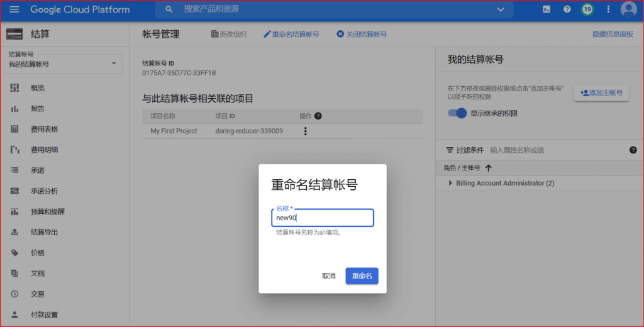Open 承诺 in the sidebar

(37, 170)
